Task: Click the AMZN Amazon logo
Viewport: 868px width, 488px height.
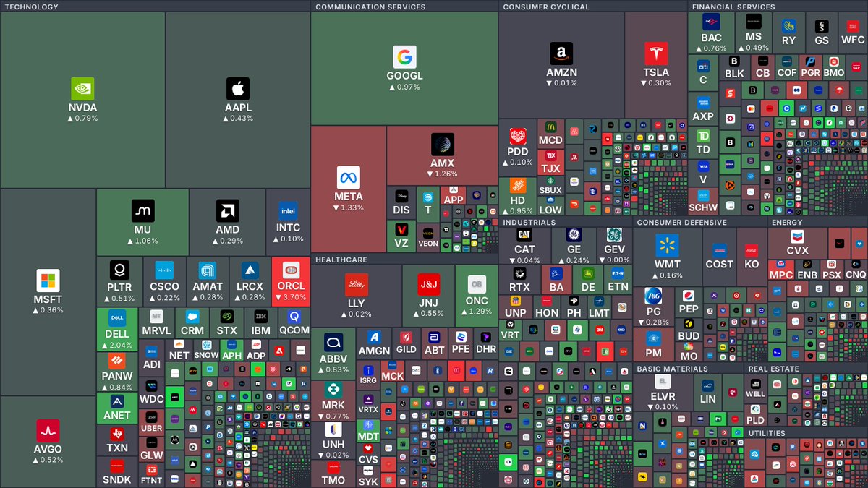Action: (x=561, y=53)
